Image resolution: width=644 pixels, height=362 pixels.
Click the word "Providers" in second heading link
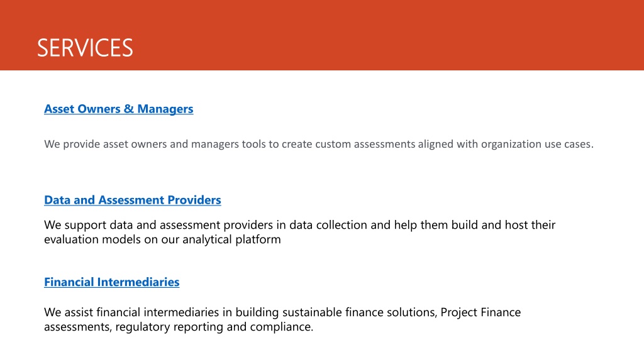coord(194,200)
